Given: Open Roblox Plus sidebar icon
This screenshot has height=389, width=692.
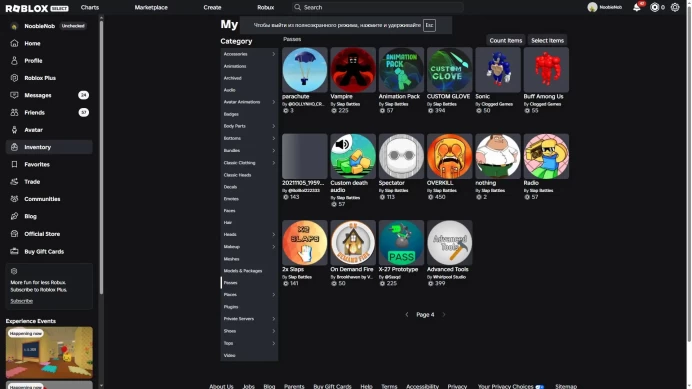Looking at the screenshot, I should (14, 78).
